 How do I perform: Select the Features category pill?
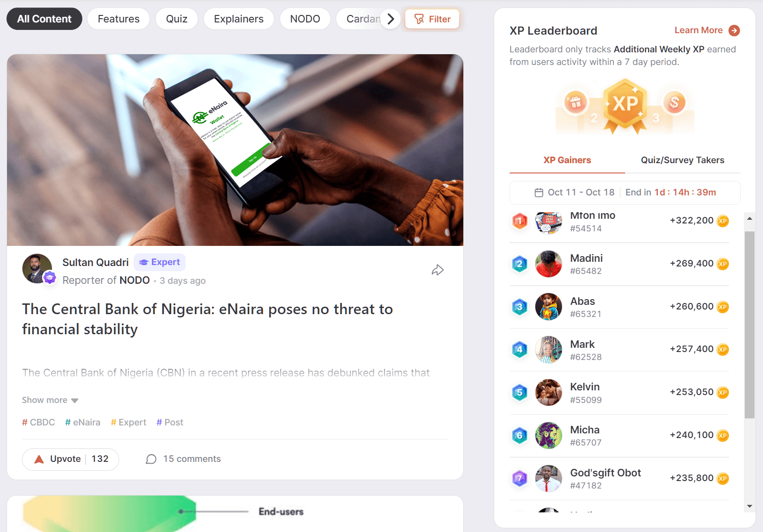pos(119,19)
